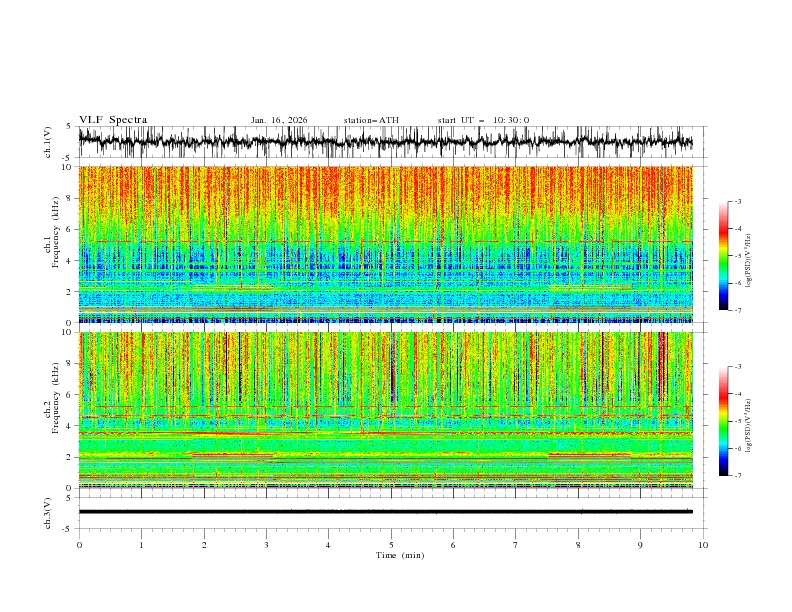Click the "1" tick on the time axis
792x612 pixels.
coord(141,545)
